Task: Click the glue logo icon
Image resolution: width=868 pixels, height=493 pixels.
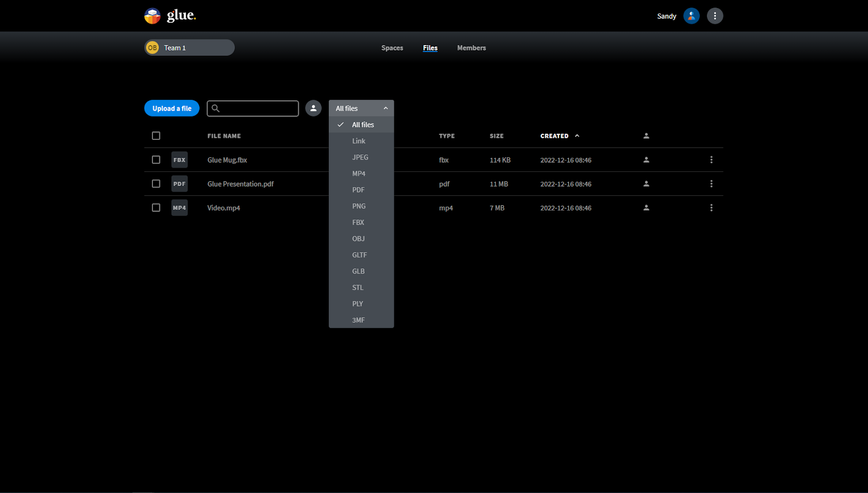Action: 152,16
